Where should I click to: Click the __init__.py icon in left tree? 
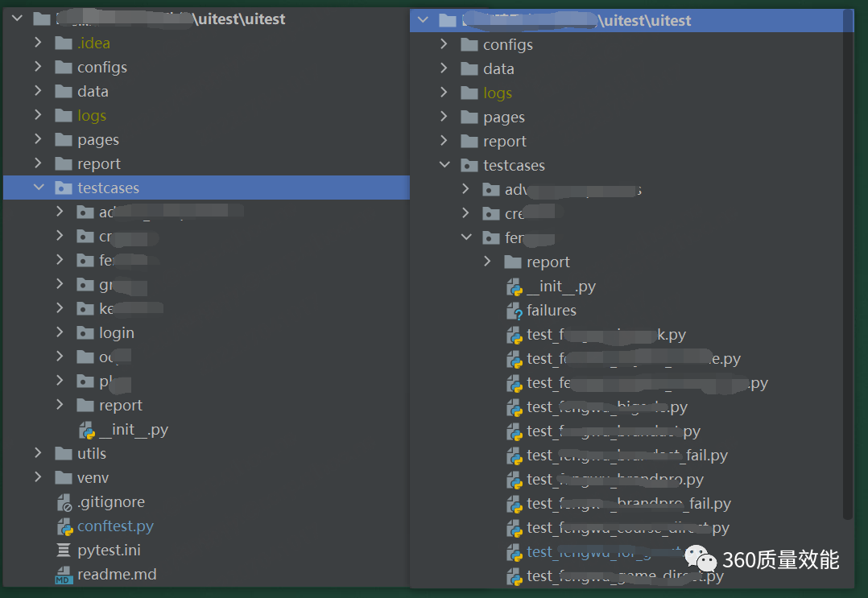click(x=87, y=430)
